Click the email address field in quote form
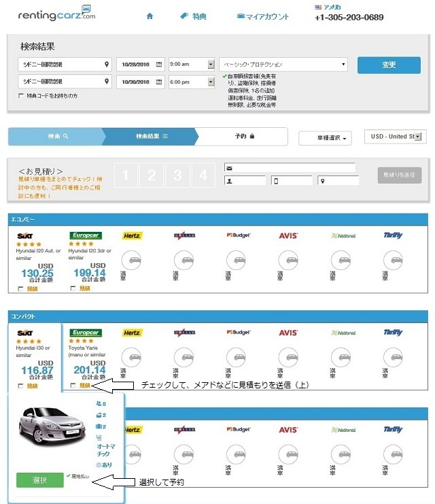This screenshot has width=435, height=504. 290,167
